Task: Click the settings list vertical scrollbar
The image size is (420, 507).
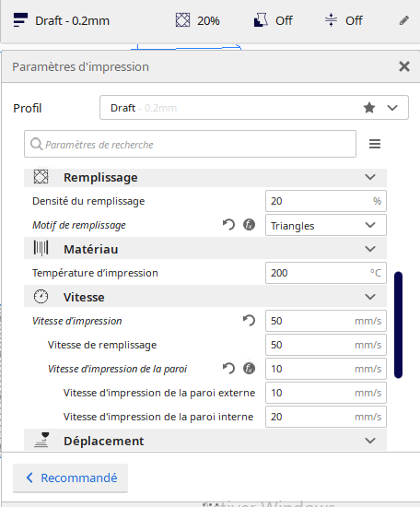Action: (398, 324)
